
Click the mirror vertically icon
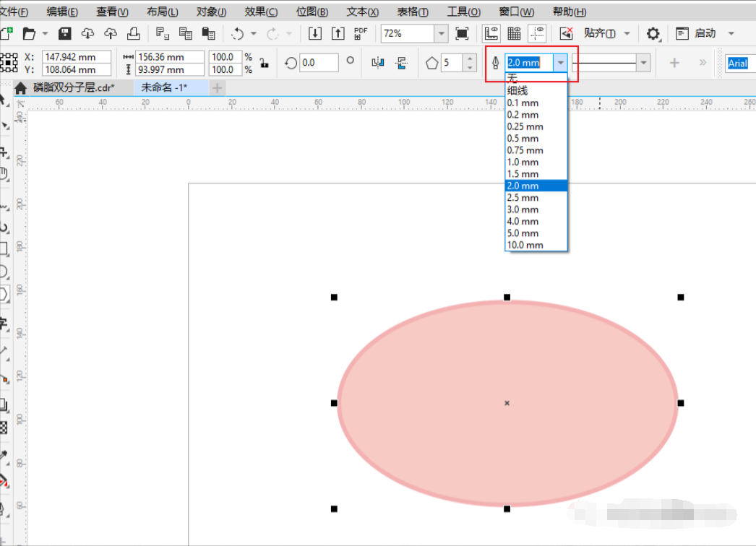(401, 63)
